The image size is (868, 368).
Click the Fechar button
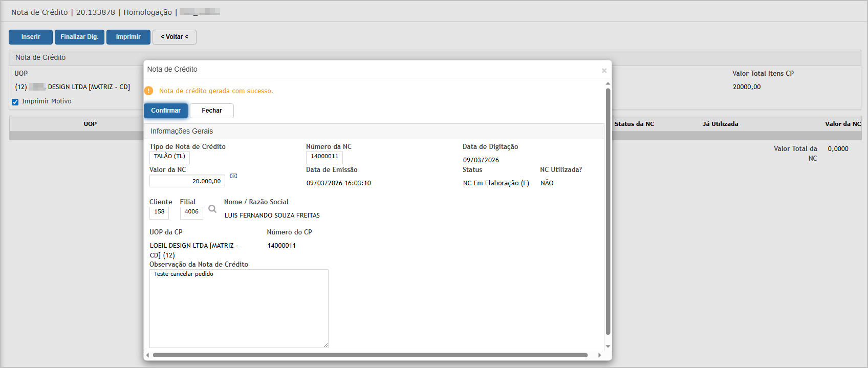tap(212, 111)
